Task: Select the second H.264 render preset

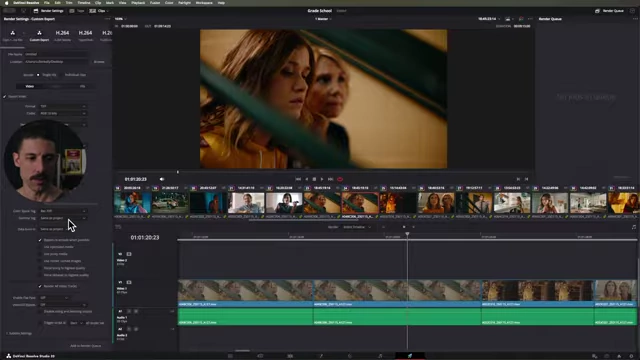Action: click(85, 36)
